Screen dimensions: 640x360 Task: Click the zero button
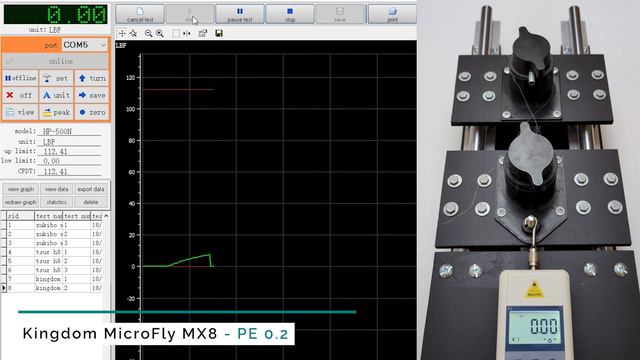tap(92, 112)
